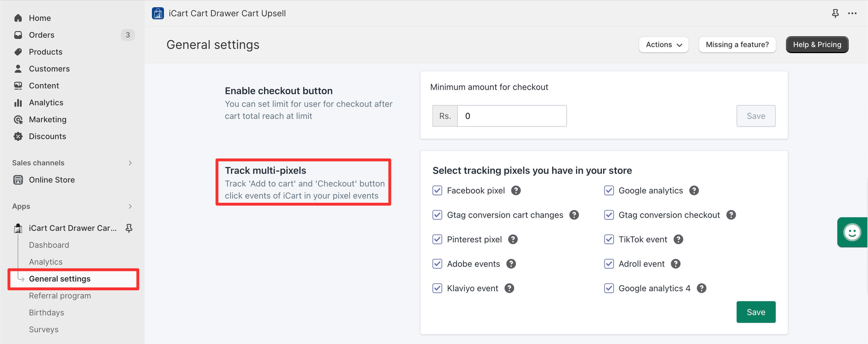
Task: Show help for TikTok event
Action: coord(678,240)
